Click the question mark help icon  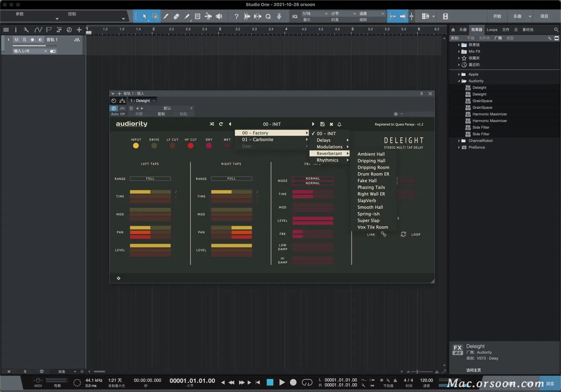click(236, 16)
